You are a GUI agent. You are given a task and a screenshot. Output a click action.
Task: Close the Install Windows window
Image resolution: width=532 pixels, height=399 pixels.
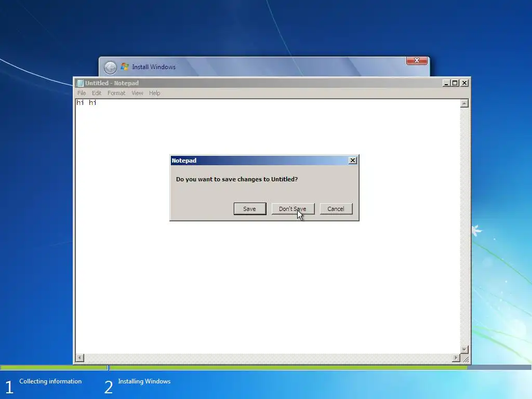(417, 60)
